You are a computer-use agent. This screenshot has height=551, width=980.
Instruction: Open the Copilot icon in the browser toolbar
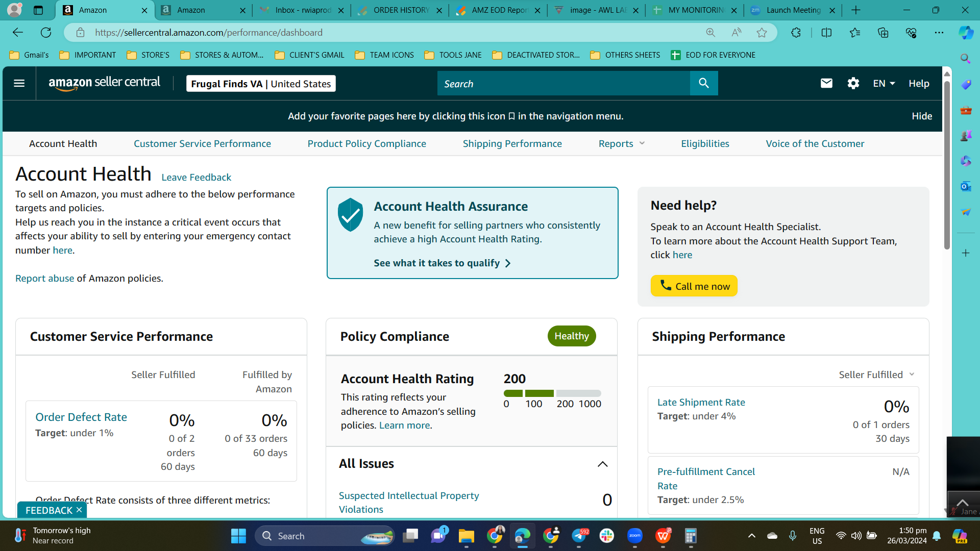click(x=966, y=33)
